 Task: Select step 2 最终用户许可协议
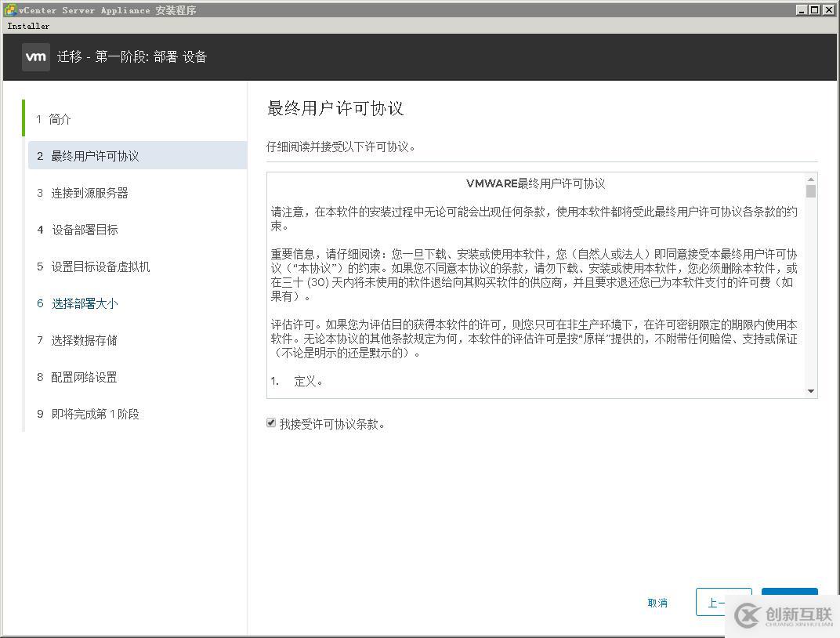click(138, 156)
